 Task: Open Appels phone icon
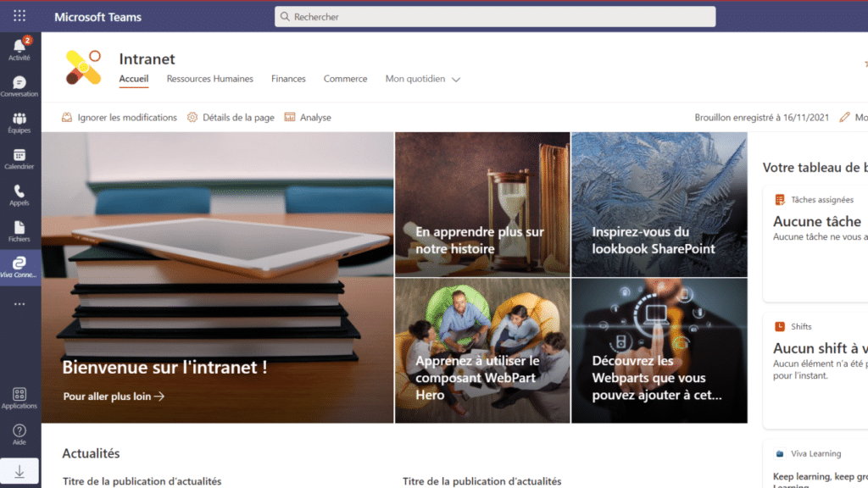[x=19, y=196]
